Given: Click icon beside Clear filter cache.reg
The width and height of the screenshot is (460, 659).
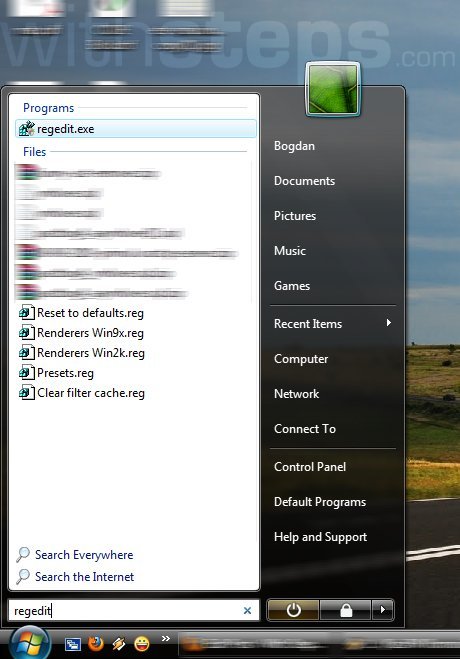Looking at the screenshot, I should pos(26,393).
